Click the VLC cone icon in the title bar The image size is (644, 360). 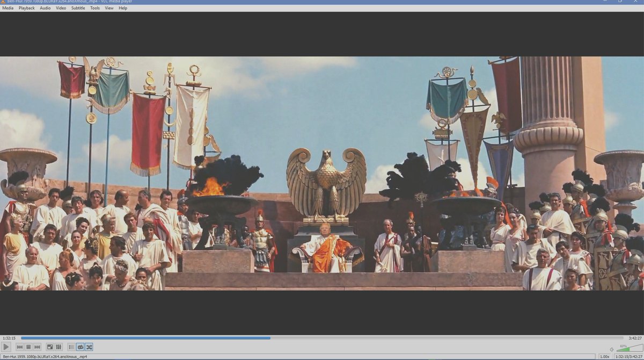(x=3, y=2)
